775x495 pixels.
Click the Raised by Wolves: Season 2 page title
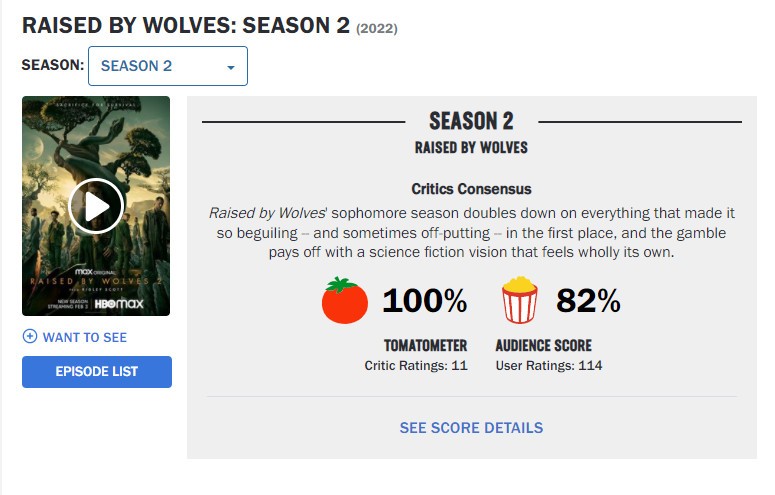coord(186,26)
